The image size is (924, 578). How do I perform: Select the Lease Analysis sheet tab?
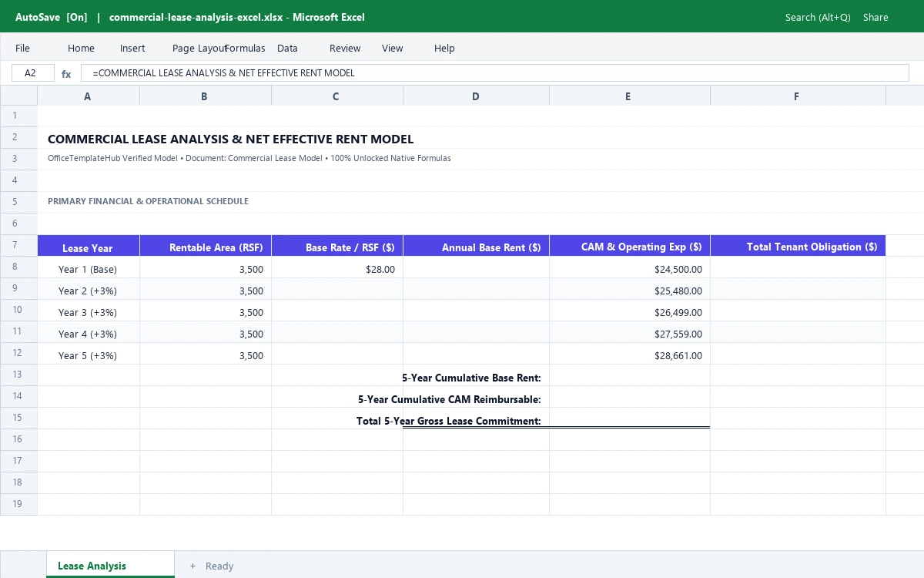(110, 565)
